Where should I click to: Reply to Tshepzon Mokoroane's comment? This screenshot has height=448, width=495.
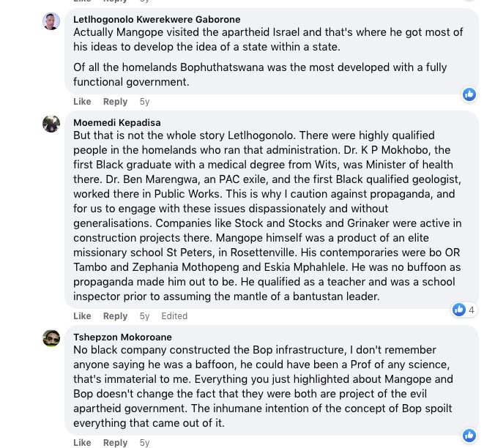coord(115,443)
